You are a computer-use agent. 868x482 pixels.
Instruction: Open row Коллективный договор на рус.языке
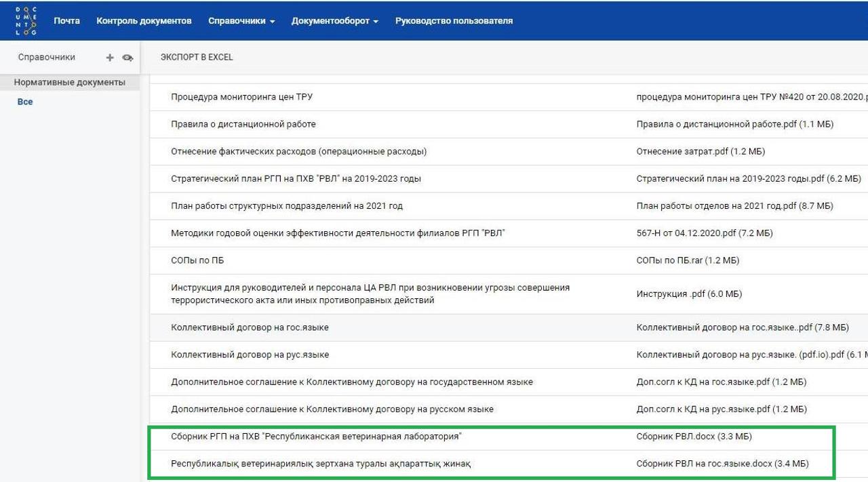[x=509, y=355]
